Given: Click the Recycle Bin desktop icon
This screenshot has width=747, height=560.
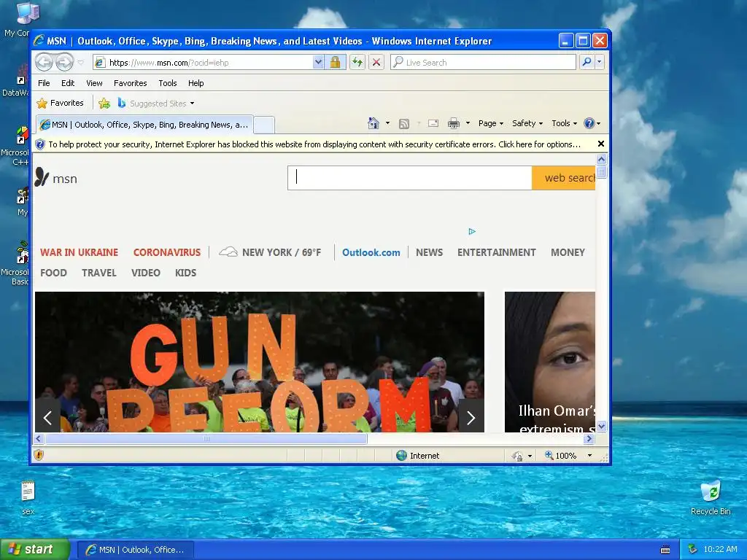Looking at the screenshot, I should [711, 498].
